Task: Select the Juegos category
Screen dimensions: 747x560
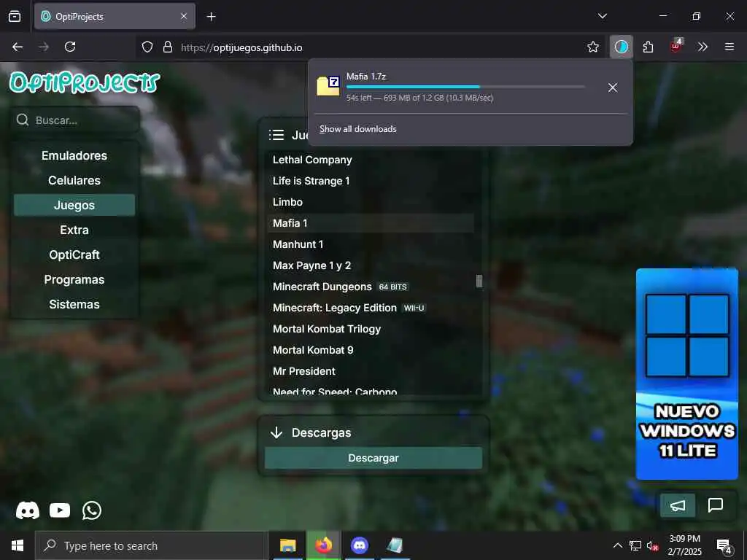Action: click(74, 205)
